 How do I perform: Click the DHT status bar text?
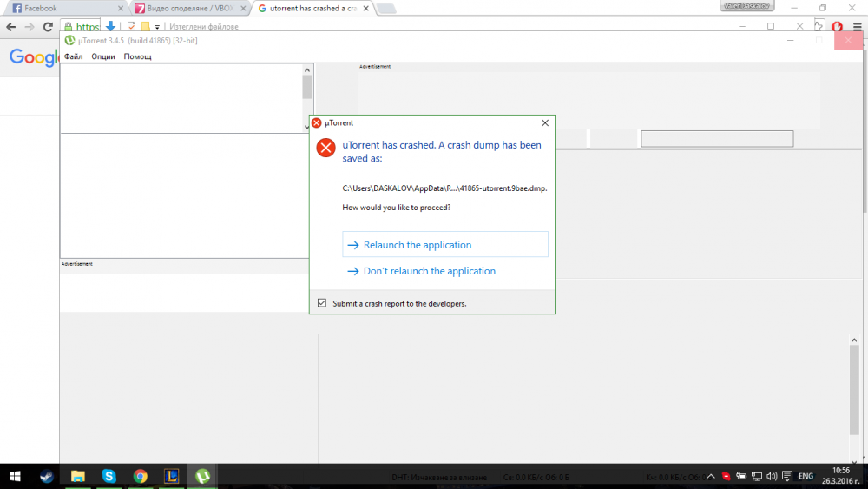coord(439,478)
